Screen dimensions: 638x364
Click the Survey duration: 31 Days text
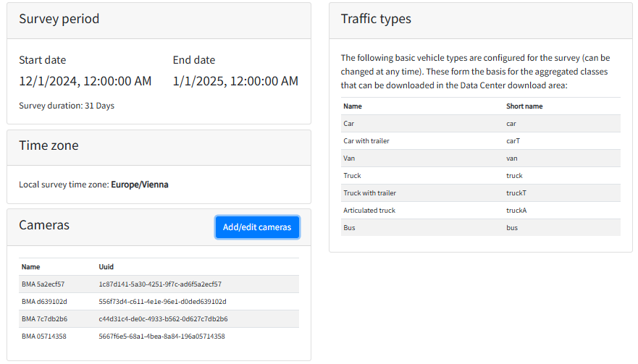tap(67, 106)
